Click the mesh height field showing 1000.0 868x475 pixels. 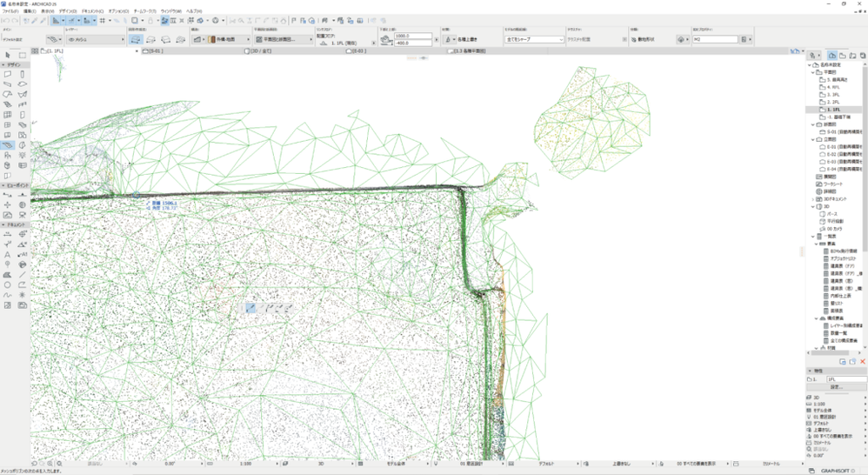pos(412,37)
